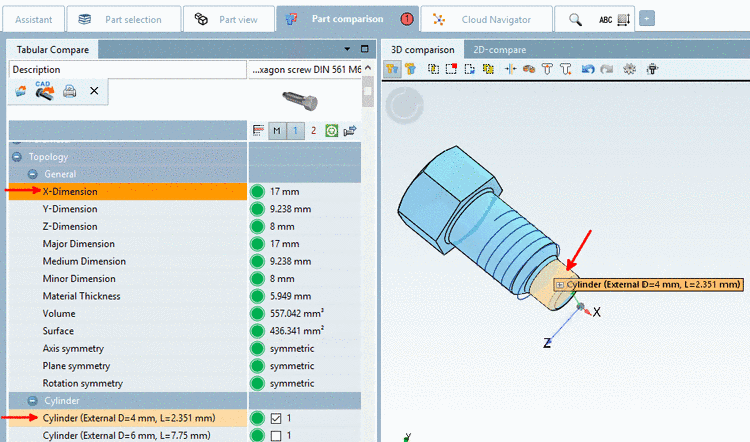Select the Axis symmetry row

pos(128,349)
